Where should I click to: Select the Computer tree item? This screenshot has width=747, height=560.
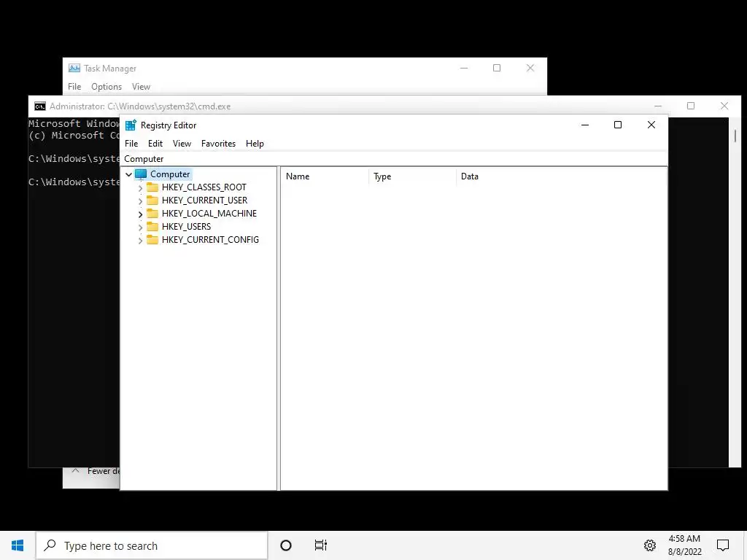click(x=170, y=174)
